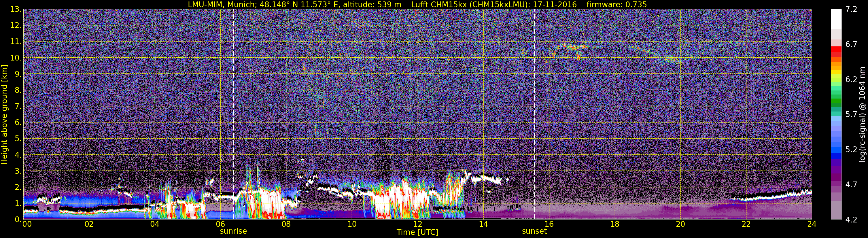The image size is (868, 238).
Task: Click the '13.' height axis tick label
Action: pyautogui.click(x=16, y=9)
